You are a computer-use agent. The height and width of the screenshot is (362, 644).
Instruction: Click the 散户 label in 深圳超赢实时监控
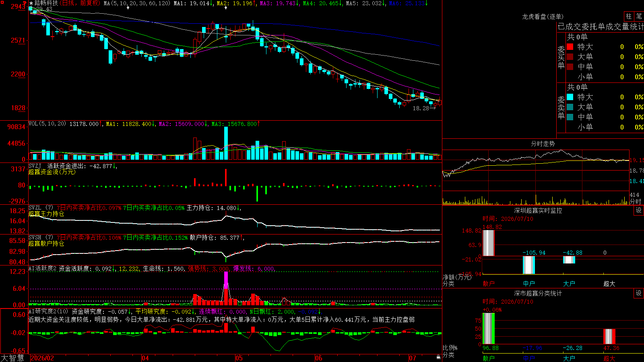pos(489,284)
